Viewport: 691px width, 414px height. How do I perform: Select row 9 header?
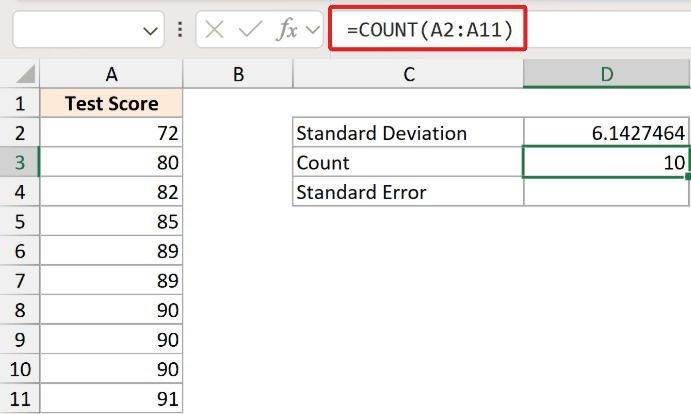19,339
